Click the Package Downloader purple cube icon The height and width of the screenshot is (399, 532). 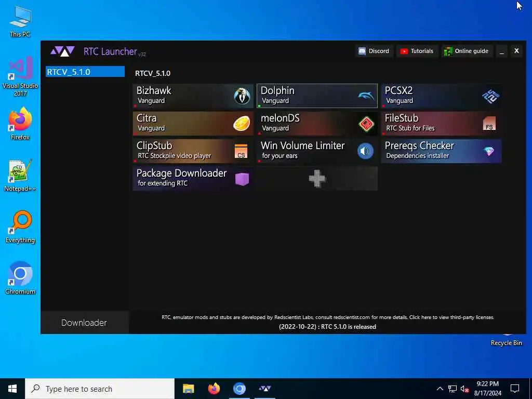coord(242,179)
